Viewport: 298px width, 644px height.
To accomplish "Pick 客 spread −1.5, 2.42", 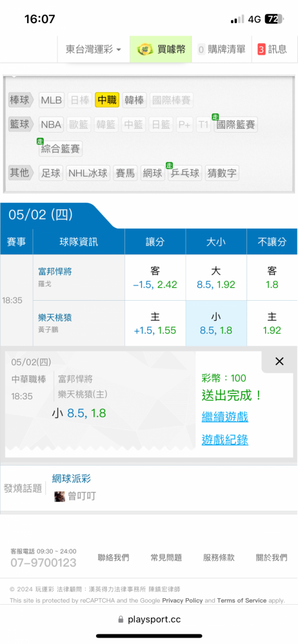I will 155,278.
